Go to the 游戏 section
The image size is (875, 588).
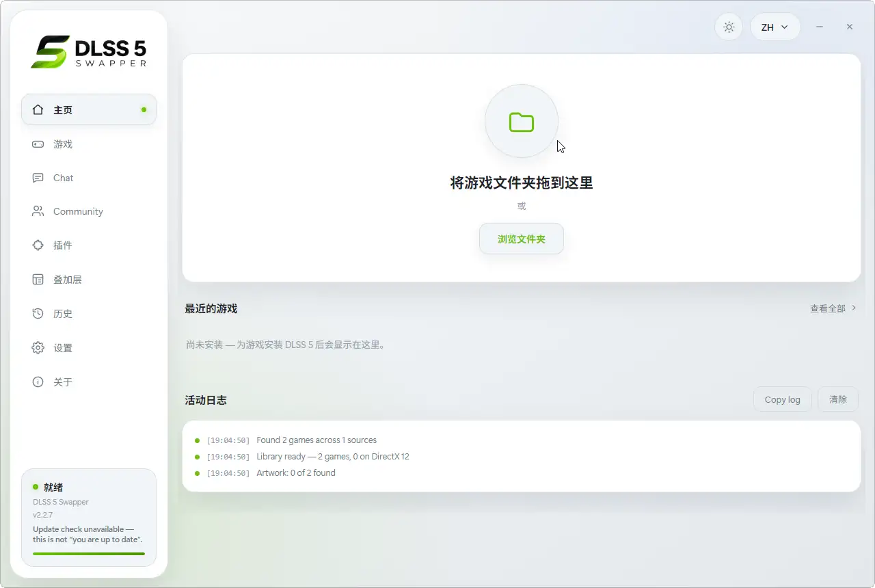(x=89, y=144)
